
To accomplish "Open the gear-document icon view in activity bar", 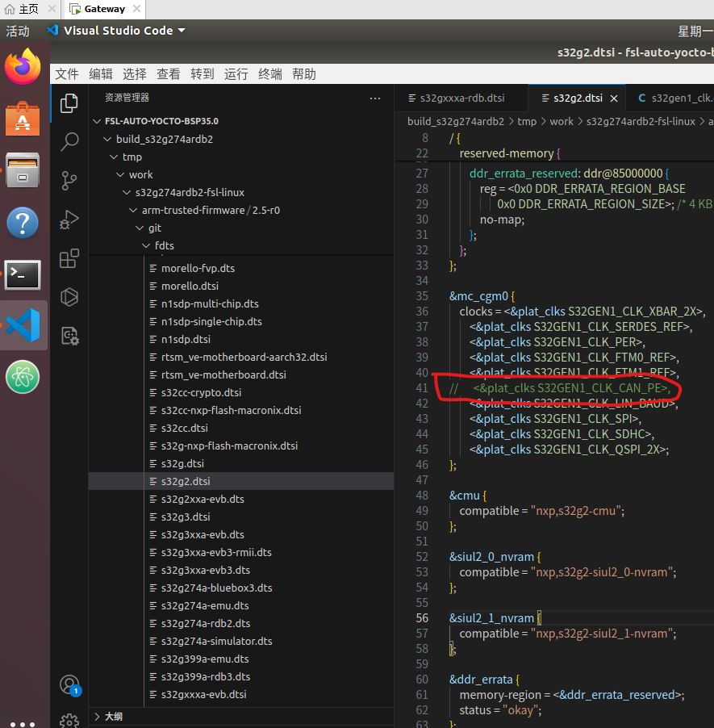I will click(69, 336).
